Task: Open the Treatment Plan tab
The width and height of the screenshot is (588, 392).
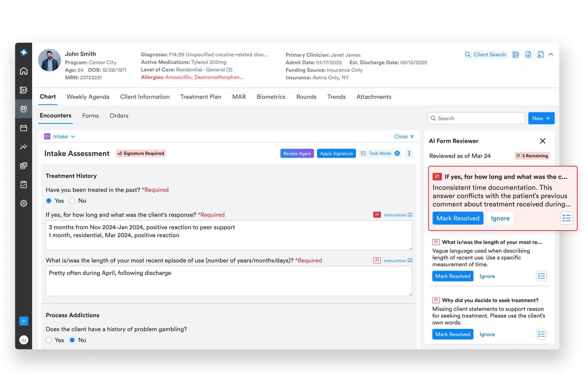Action: [201, 97]
